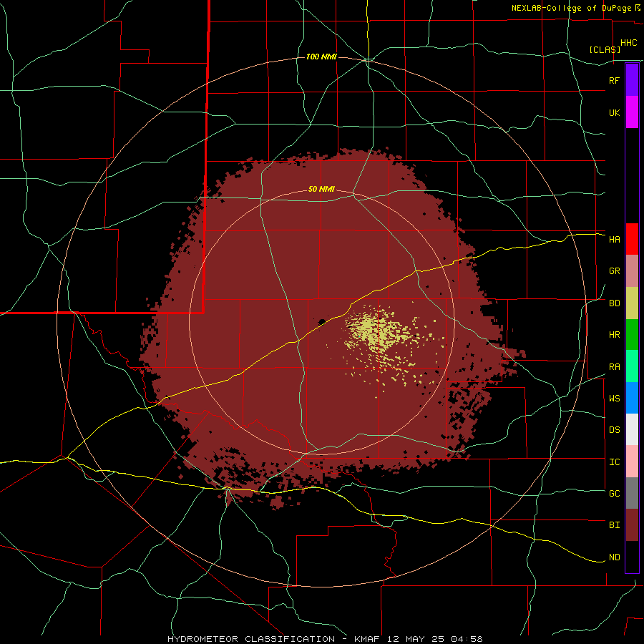This screenshot has height=644, width=644.
Task: Click the [CLAS] units label
Action: pyautogui.click(x=605, y=49)
